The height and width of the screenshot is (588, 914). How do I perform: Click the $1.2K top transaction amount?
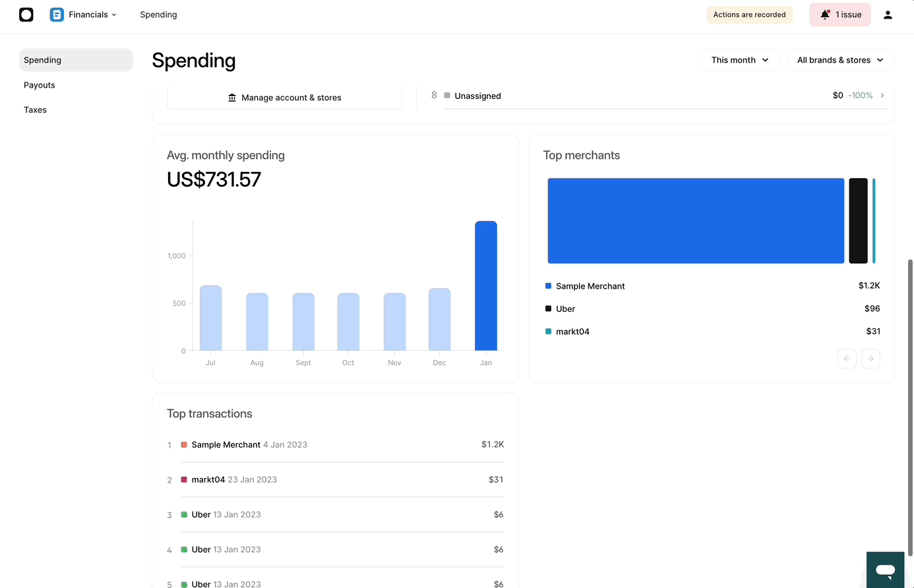[x=493, y=445]
